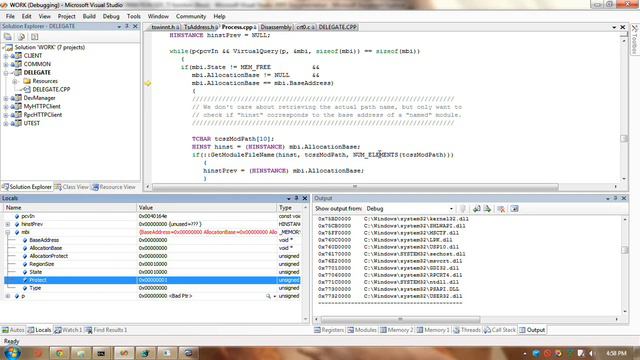Click Show All Files icon in Solution Explorer
Image resolution: width=640 pixels, height=360 pixels.
(21, 37)
